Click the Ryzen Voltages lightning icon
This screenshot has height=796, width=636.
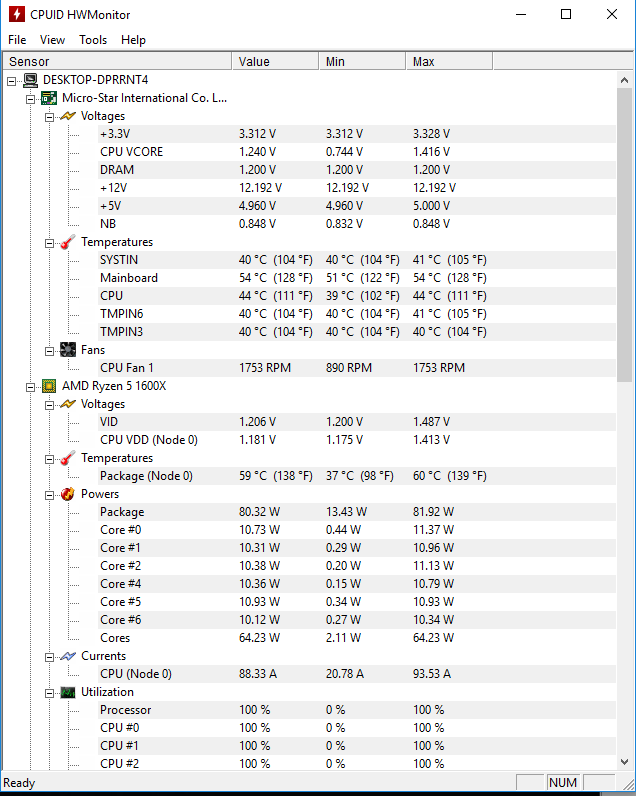[68, 404]
